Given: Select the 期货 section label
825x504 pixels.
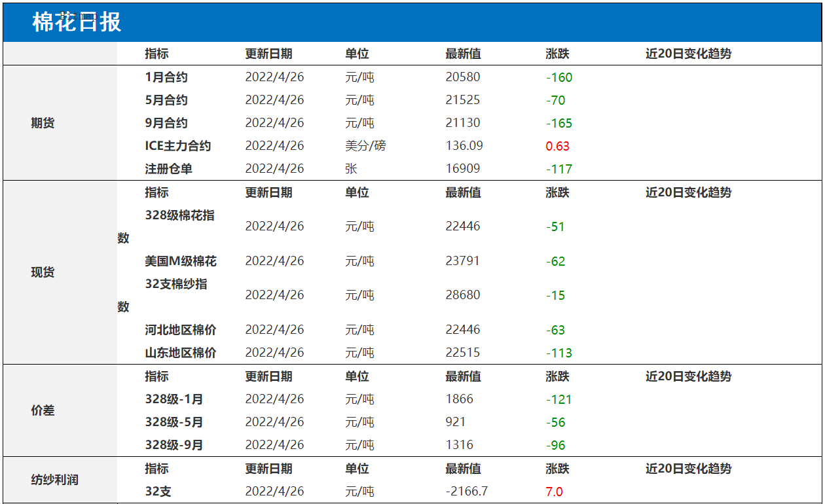Looking at the screenshot, I should tap(43, 123).
